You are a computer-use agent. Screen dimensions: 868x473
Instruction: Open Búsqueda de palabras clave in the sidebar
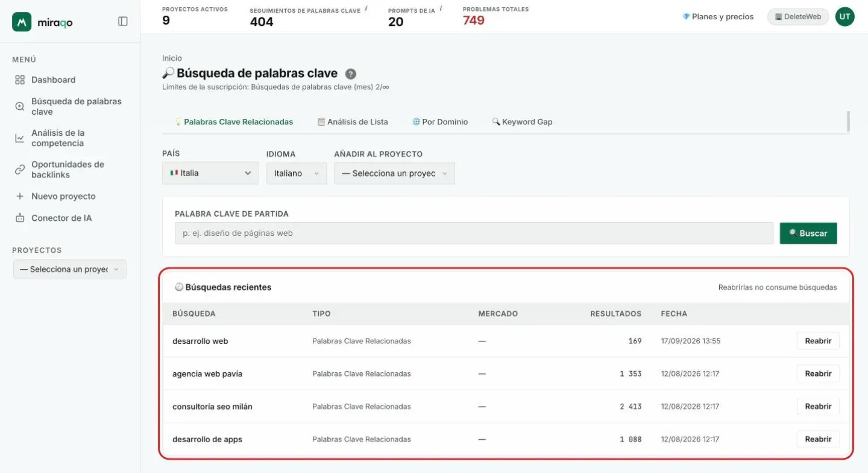coord(69,106)
